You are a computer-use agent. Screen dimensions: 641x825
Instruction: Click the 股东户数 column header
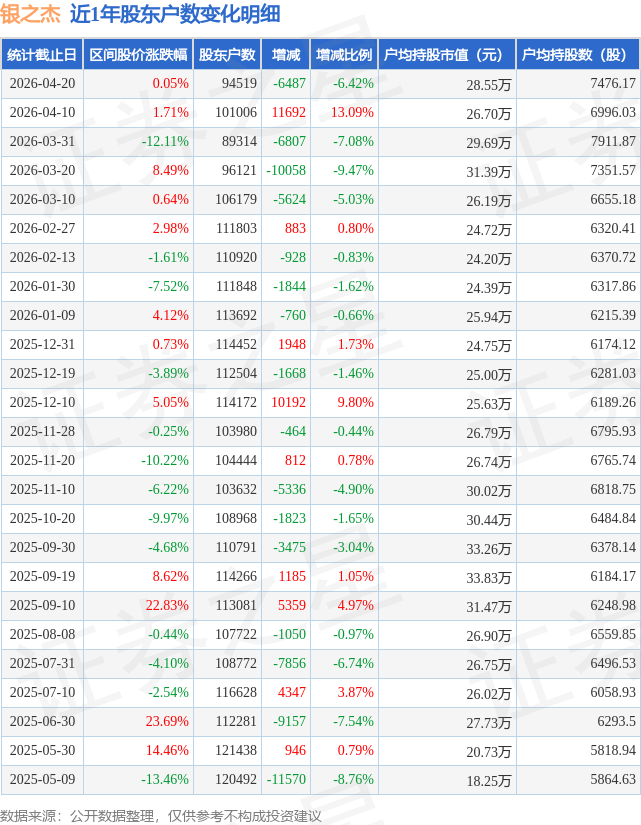(x=227, y=54)
